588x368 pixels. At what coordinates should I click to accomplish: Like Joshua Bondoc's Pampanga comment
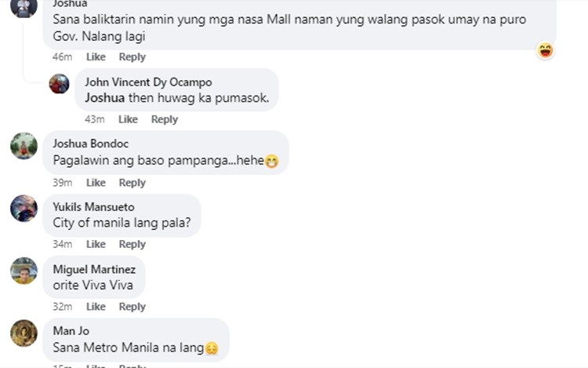point(96,183)
